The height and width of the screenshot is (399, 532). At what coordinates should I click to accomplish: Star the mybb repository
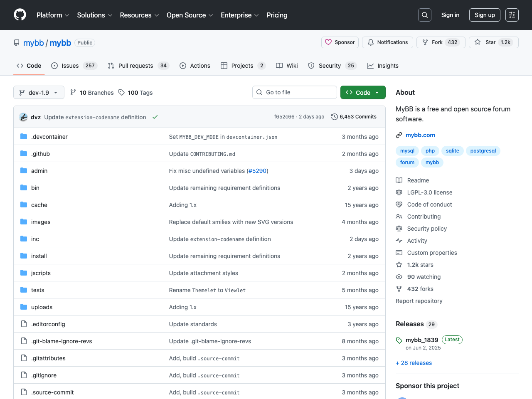(493, 42)
